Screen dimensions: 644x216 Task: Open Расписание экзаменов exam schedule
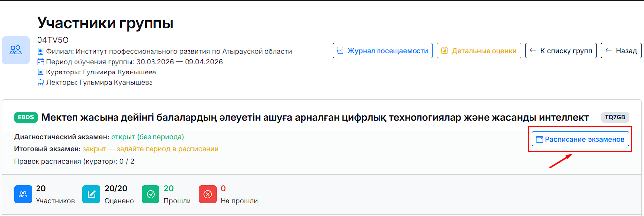(x=580, y=140)
